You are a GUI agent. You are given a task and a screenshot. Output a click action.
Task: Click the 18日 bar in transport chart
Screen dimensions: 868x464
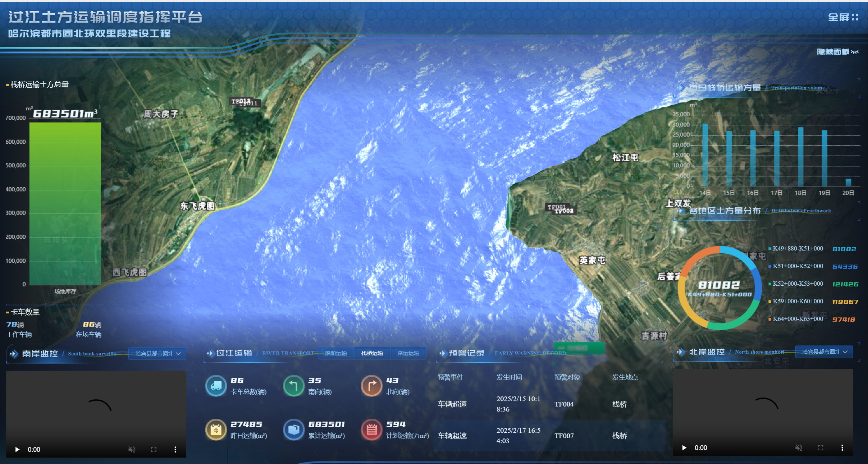pyautogui.click(x=800, y=157)
